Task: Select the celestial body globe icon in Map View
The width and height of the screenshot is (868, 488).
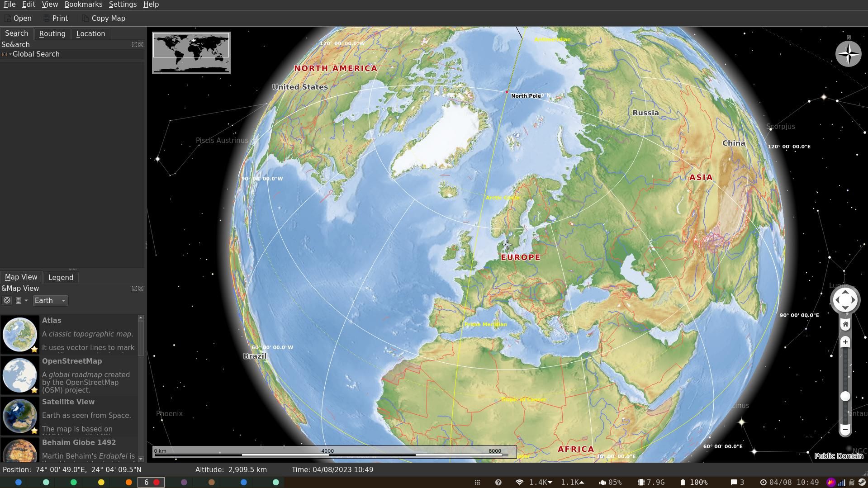Action: pos(7,300)
